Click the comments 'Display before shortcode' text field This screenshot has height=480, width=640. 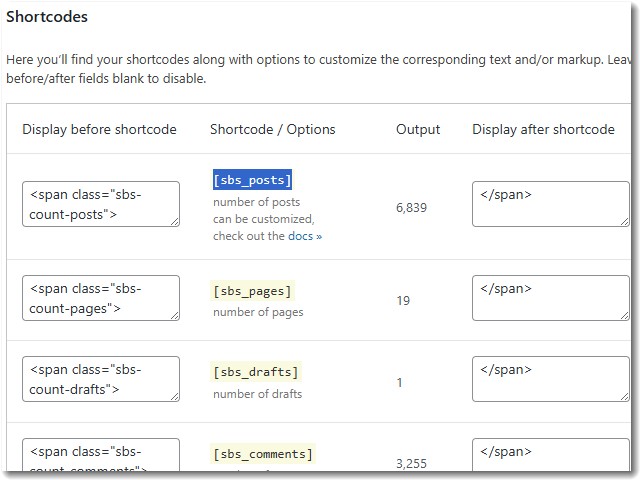[100, 456]
